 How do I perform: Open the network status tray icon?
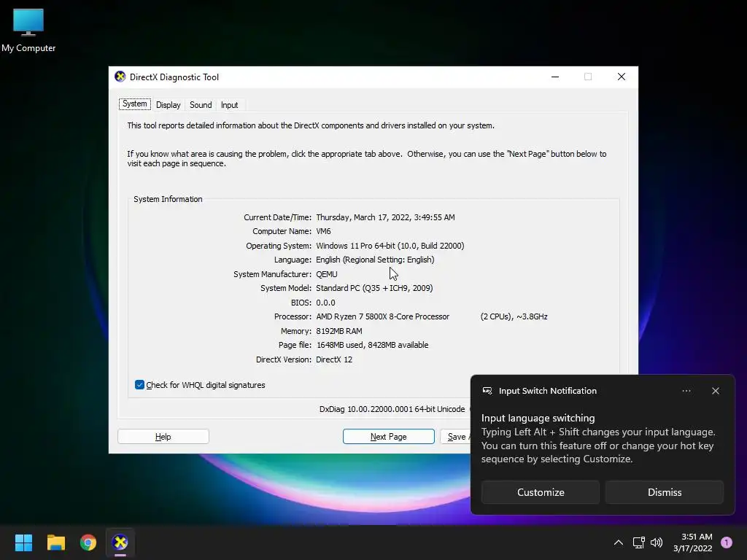638,542
